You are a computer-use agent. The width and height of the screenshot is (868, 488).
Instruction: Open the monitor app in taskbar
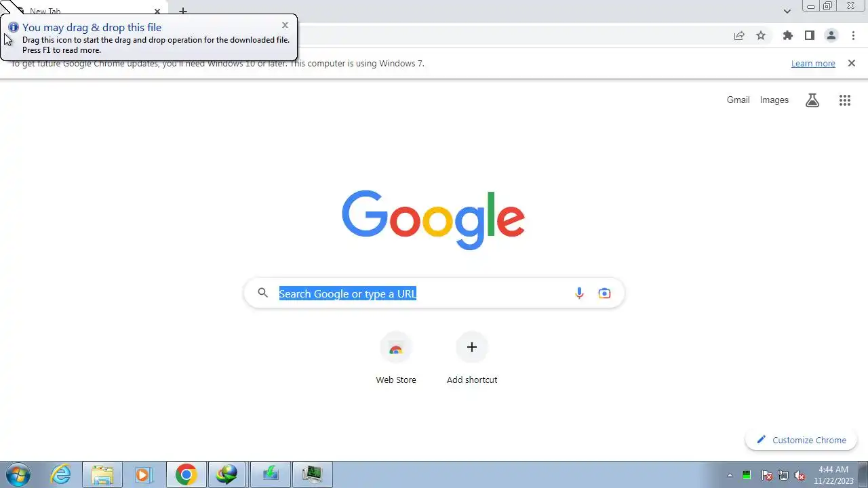click(x=312, y=474)
